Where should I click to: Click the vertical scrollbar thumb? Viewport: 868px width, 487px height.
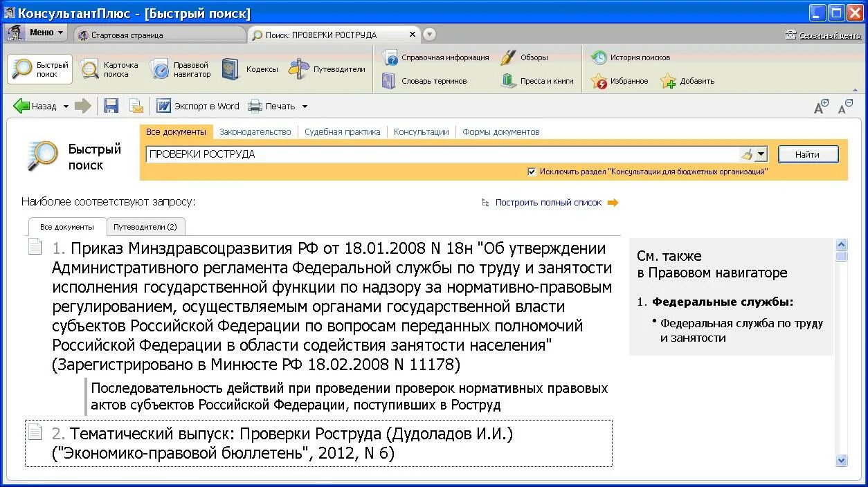click(x=842, y=256)
